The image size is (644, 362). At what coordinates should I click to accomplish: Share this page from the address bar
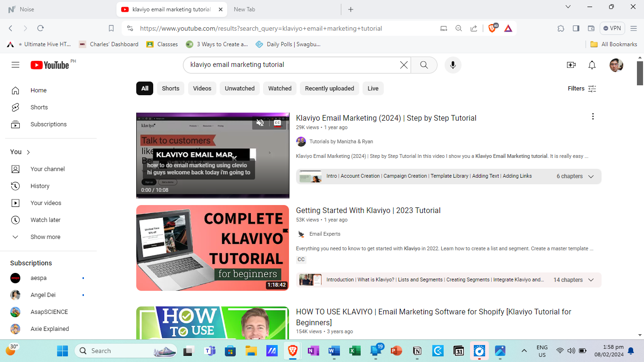(474, 28)
